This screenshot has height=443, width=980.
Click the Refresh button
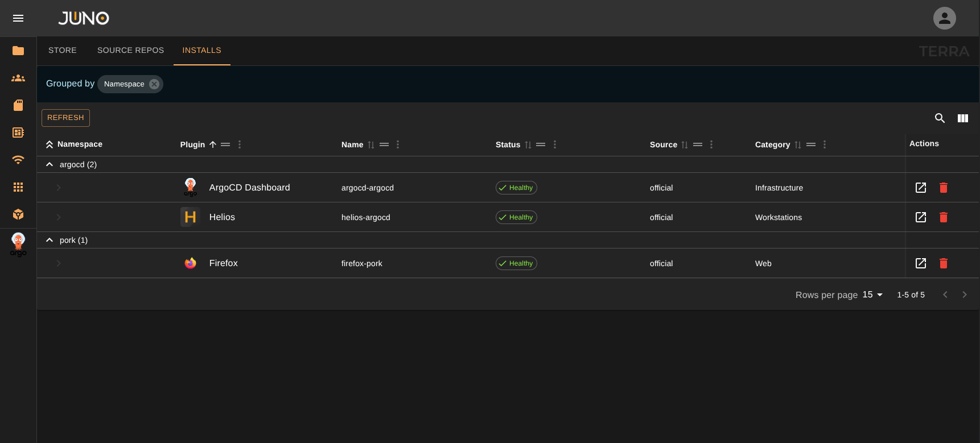[65, 118]
